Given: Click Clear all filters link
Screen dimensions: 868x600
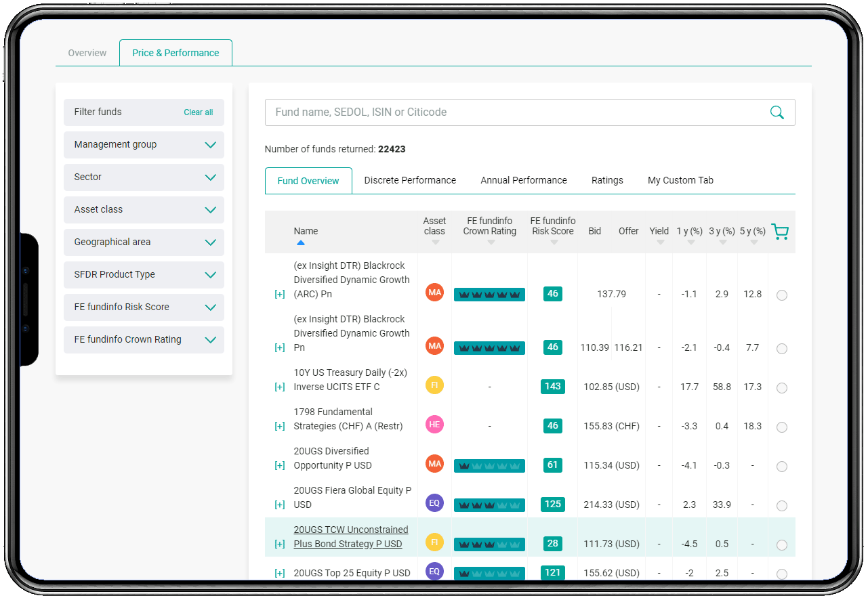Looking at the screenshot, I should click(199, 112).
